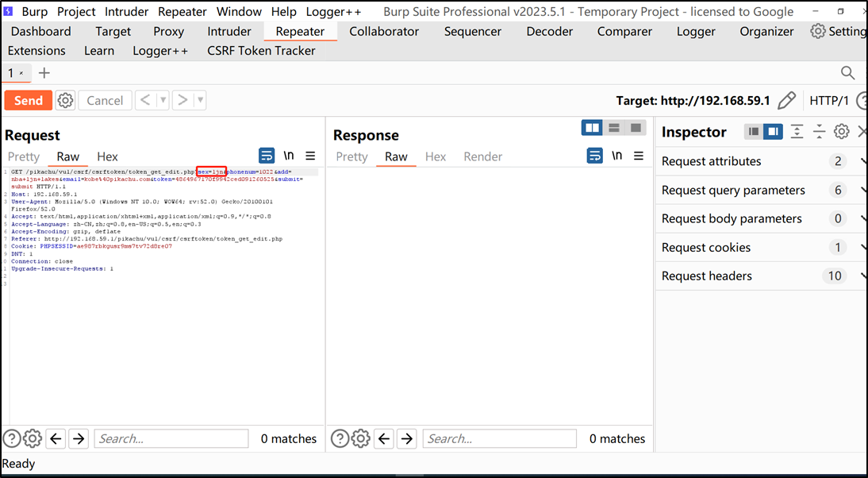Screen dimensions: 868x478
Task: Open CSRF Token Tracker tab
Action: [x=261, y=50]
